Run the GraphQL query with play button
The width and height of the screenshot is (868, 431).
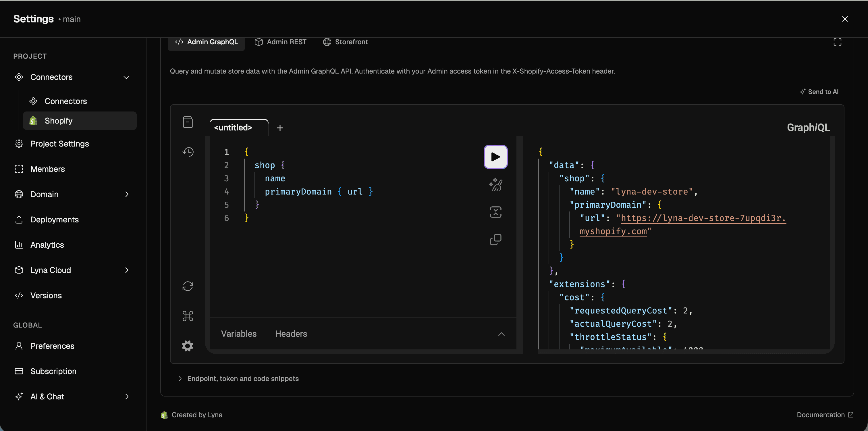[x=496, y=157]
